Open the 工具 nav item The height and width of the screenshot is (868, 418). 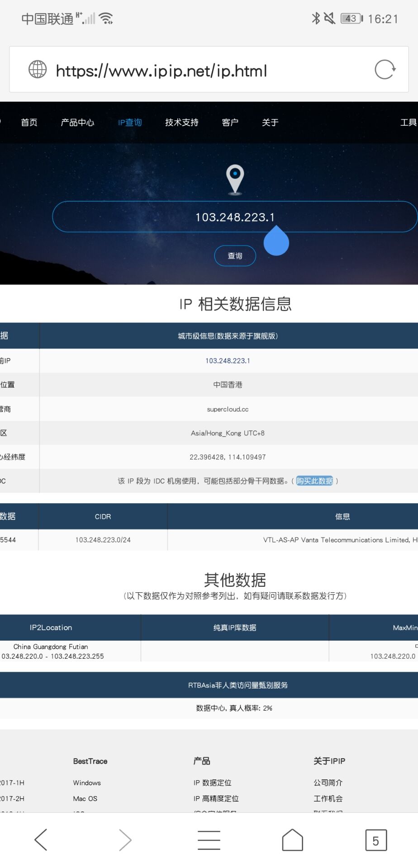click(x=408, y=123)
